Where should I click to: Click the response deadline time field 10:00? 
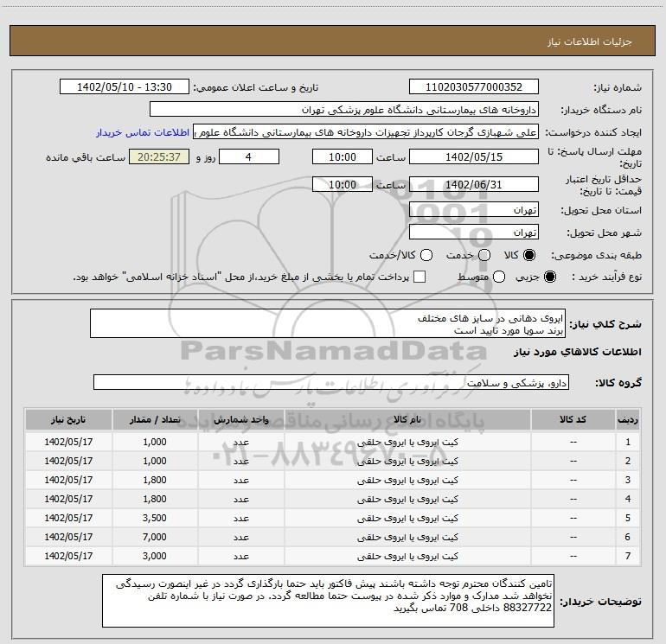tap(343, 156)
